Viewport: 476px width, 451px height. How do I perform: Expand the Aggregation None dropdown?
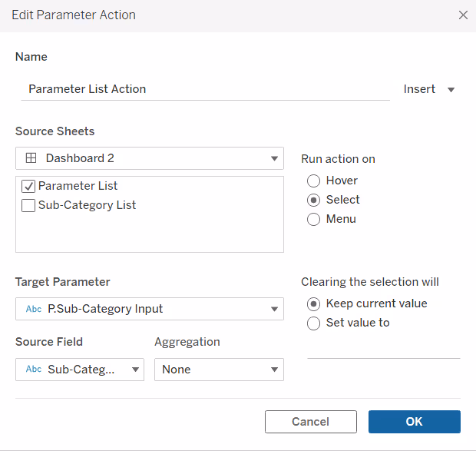219,370
